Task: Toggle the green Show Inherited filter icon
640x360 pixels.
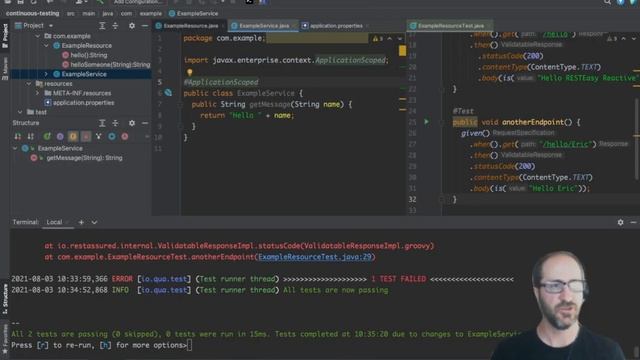Action: (x=47, y=136)
